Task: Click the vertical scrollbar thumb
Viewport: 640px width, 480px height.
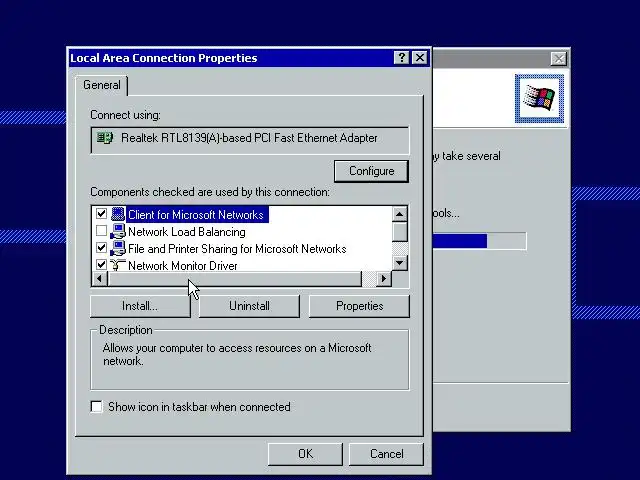Action: coord(400,231)
